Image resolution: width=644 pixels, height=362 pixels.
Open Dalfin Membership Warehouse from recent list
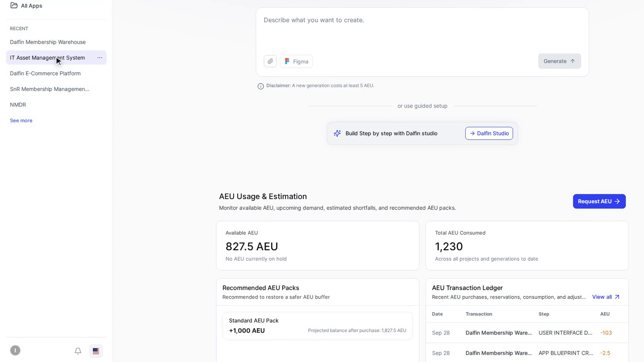[x=48, y=42]
